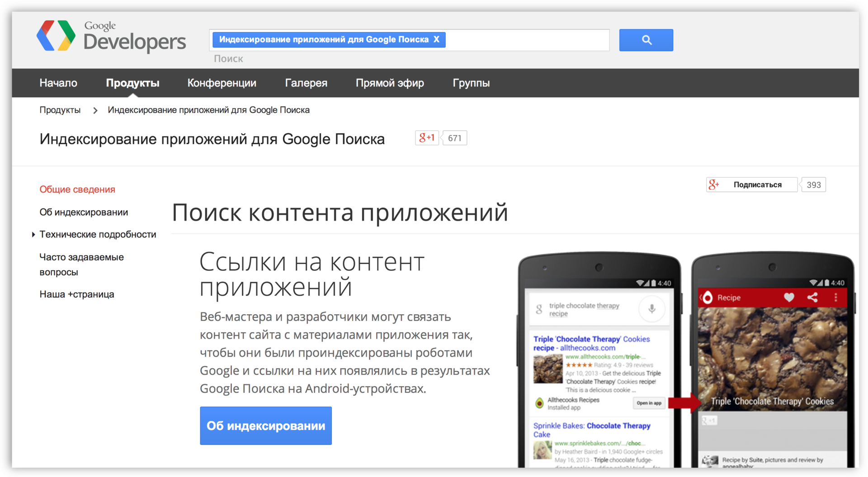The height and width of the screenshot is (477, 868).
Task: Open Наша +страница in sidebar
Action: click(x=77, y=294)
